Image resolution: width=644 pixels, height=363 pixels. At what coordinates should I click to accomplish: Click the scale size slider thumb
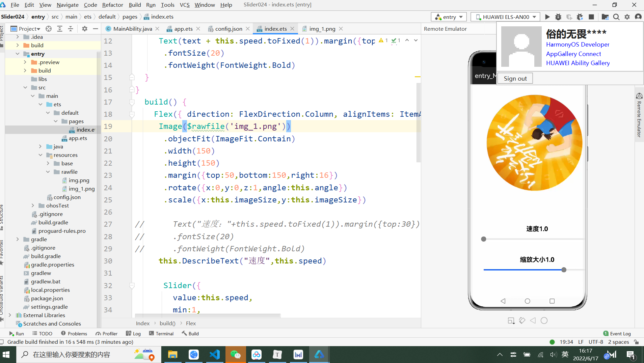(x=564, y=270)
